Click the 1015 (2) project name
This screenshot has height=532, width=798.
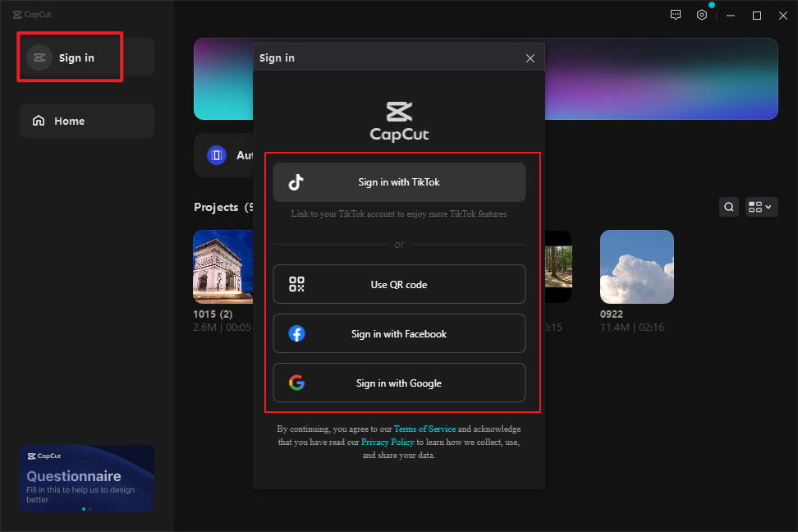click(x=213, y=314)
